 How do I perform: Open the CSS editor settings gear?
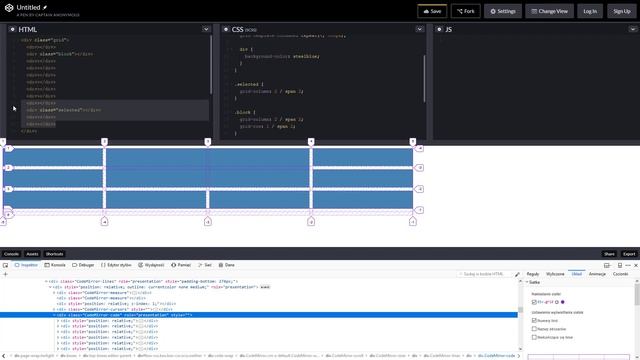[x=226, y=29]
